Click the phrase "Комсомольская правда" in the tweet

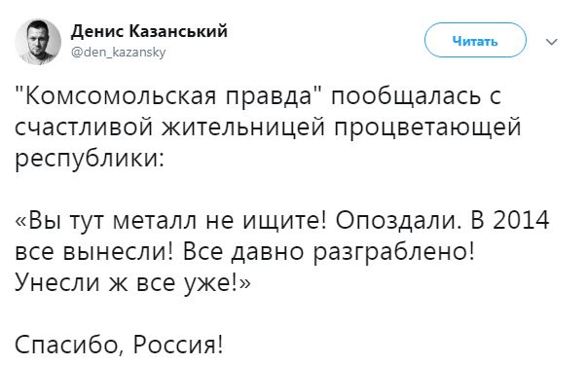166,96
